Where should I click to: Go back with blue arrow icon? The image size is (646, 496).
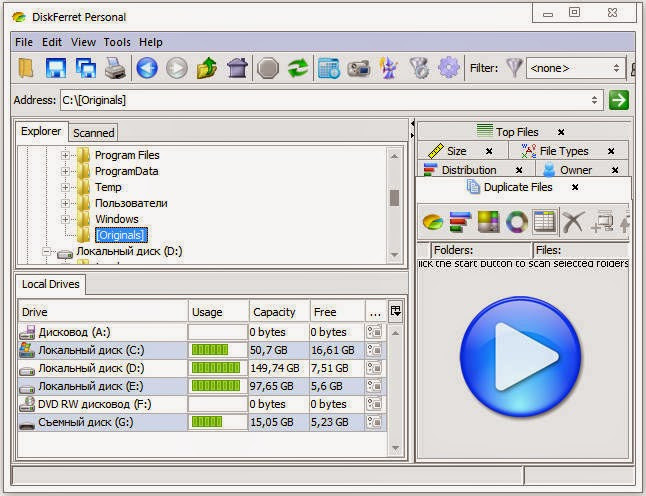point(147,68)
